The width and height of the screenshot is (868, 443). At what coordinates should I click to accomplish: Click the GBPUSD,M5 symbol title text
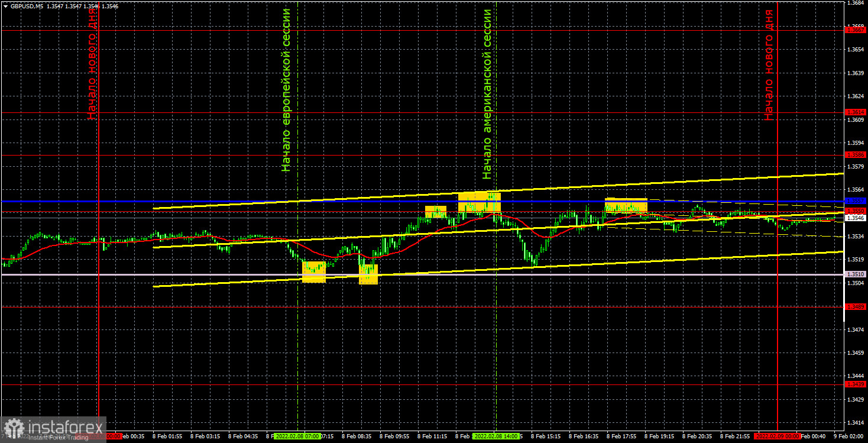[x=26, y=5]
